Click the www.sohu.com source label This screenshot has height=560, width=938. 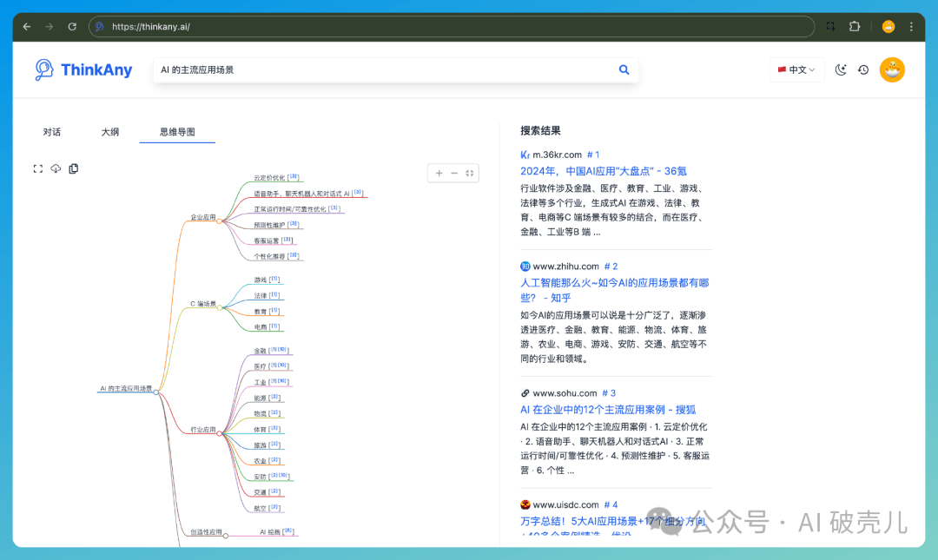(565, 393)
